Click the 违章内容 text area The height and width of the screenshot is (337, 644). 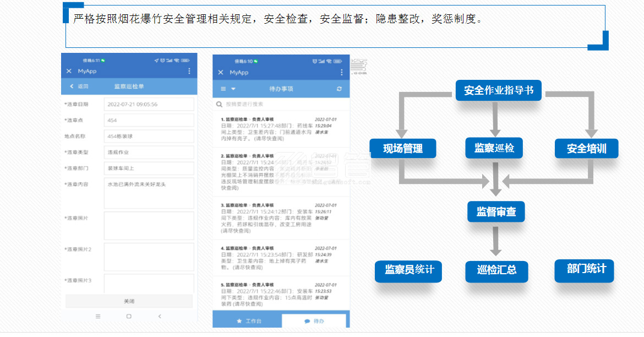point(149,193)
